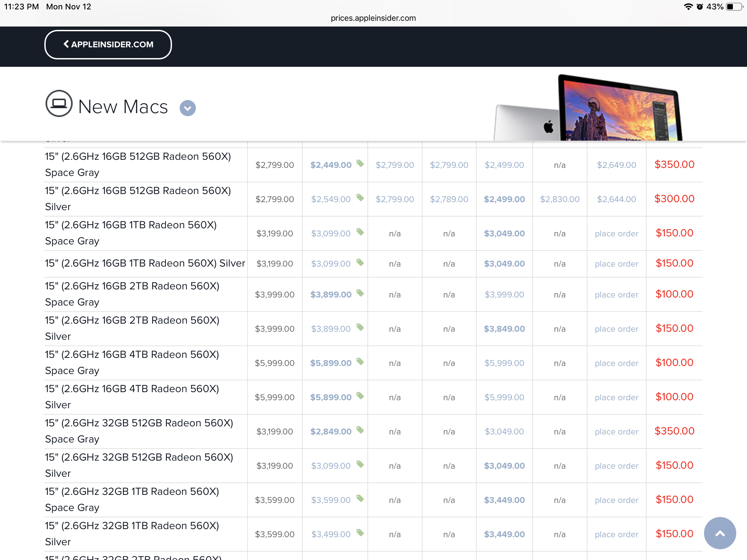Click tag icon in 16GB 1TB Space Gray row
Image resolution: width=747 pixels, height=560 pixels.
tap(360, 232)
